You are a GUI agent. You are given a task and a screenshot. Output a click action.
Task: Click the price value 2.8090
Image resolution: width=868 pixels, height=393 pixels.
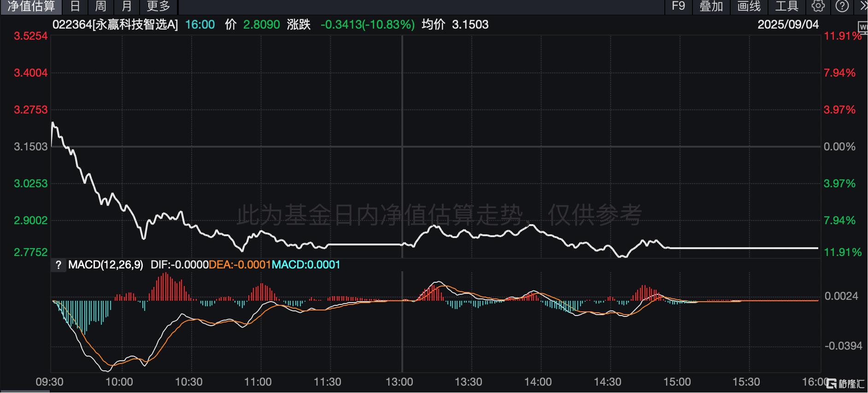[261, 24]
